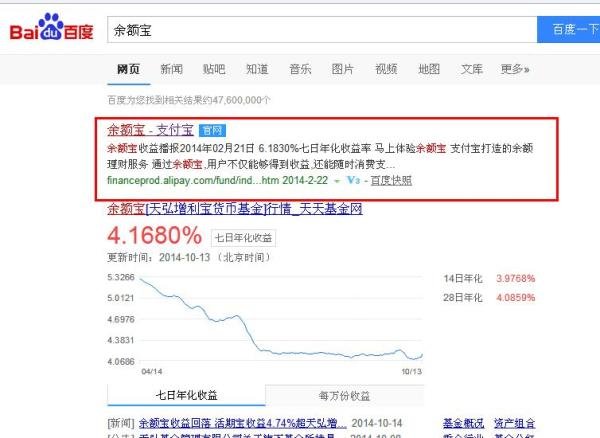This screenshot has width=600, height=438.
Task: Open news link 余额宝收益回落 活期宝收益4.74%
Action: (x=243, y=423)
